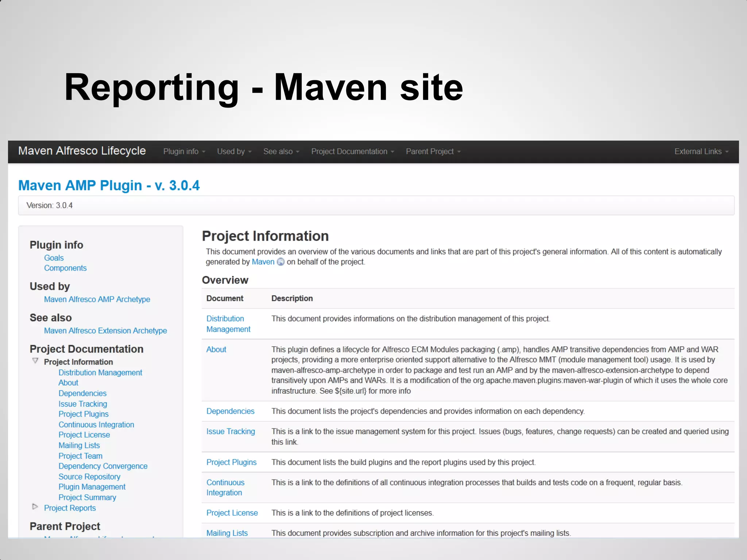The image size is (747, 560).
Task: Open Distribution Management in the Overview table
Action: (x=228, y=324)
